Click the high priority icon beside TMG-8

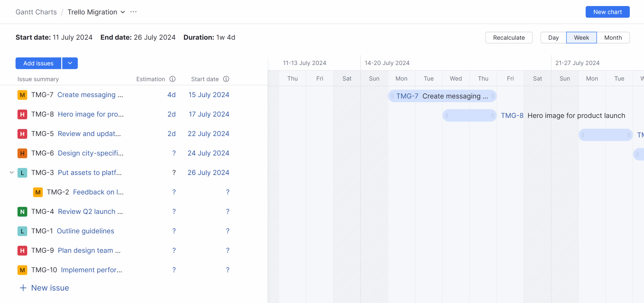(22, 114)
